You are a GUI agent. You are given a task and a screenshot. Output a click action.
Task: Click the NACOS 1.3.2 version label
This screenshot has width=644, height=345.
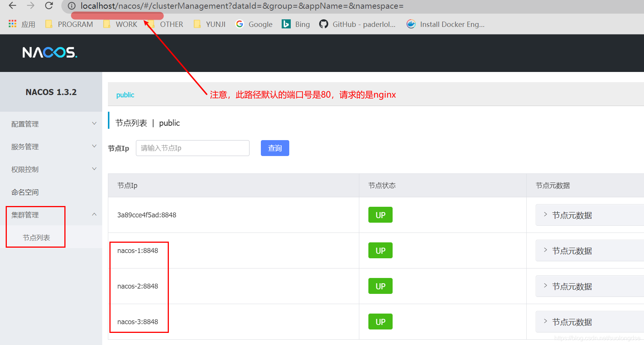coord(51,92)
